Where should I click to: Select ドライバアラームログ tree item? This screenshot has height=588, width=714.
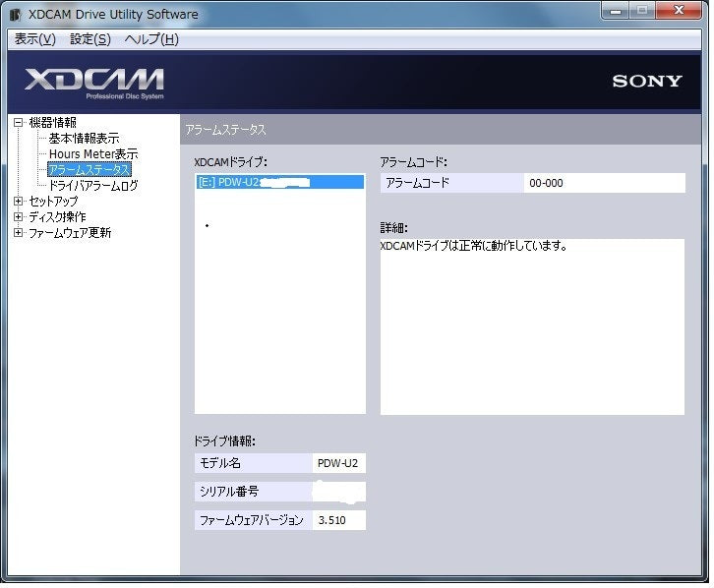click(93, 185)
